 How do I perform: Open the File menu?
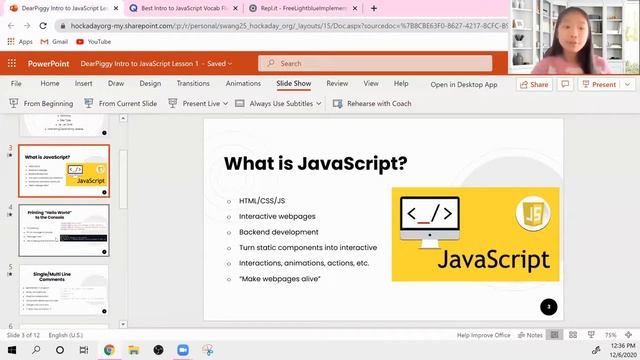click(16, 84)
